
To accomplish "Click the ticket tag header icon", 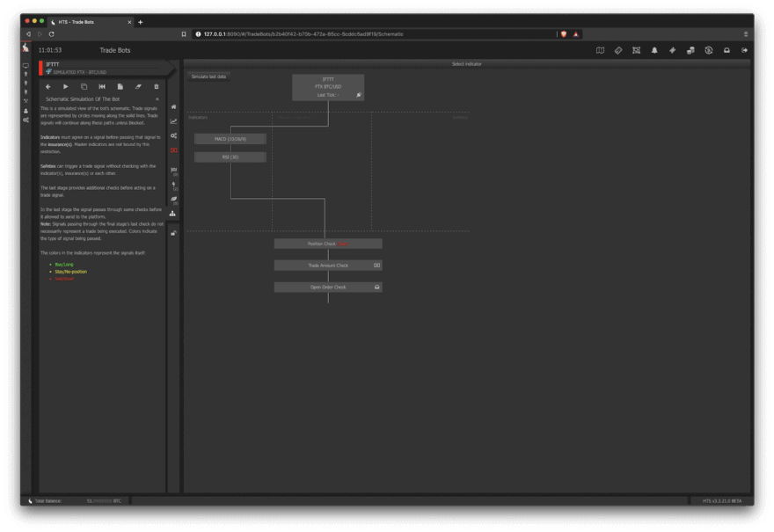I will 618,50.
